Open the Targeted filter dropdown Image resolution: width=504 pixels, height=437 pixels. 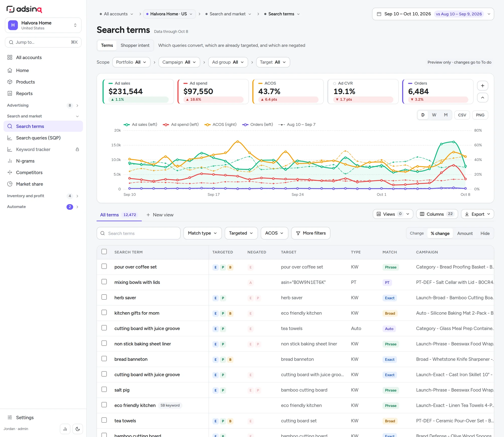241,233
